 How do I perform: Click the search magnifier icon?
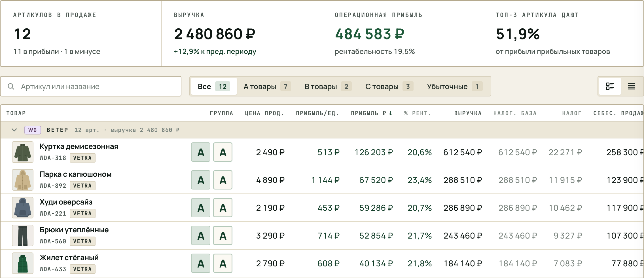point(11,87)
